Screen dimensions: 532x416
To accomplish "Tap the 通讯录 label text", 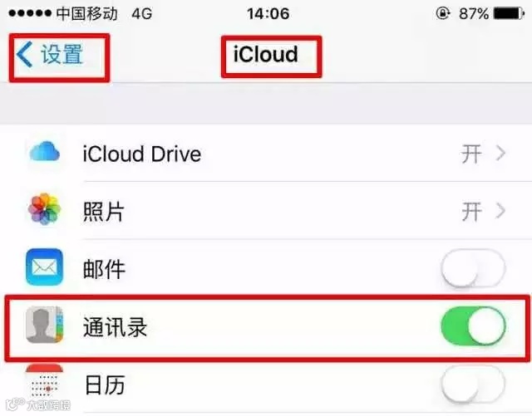I will (x=115, y=327).
